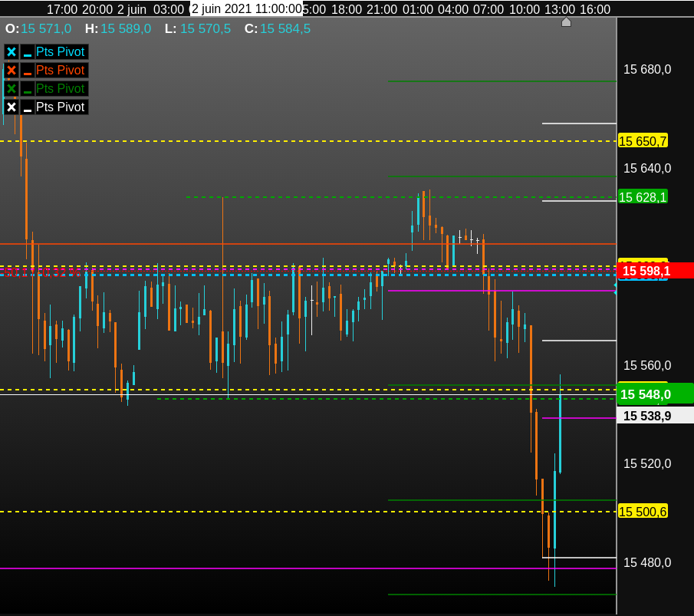The height and width of the screenshot is (616, 694).
Task: Click the 15 640,0 price scale value
Action: pyautogui.click(x=647, y=168)
